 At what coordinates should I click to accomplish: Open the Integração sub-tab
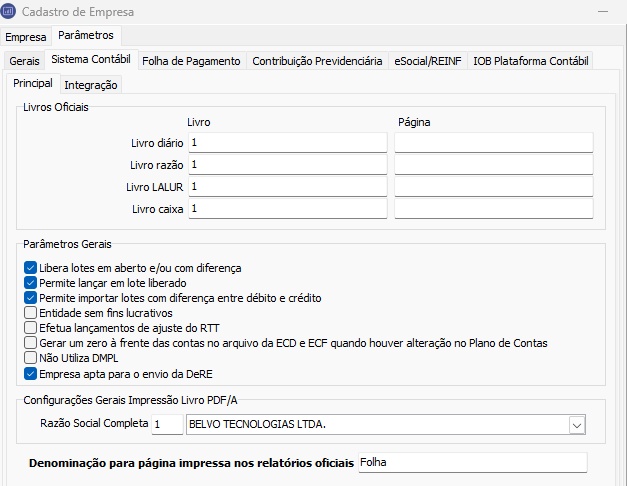click(x=91, y=85)
